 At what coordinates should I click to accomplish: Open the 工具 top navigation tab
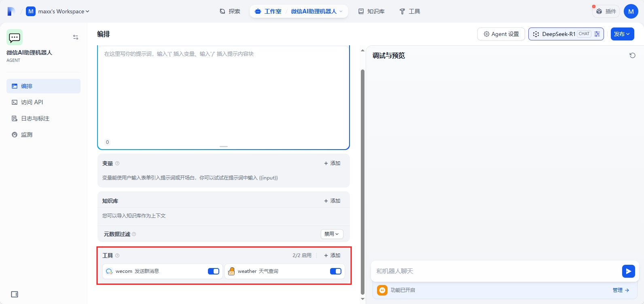pyautogui.click(x=410, y=11)
